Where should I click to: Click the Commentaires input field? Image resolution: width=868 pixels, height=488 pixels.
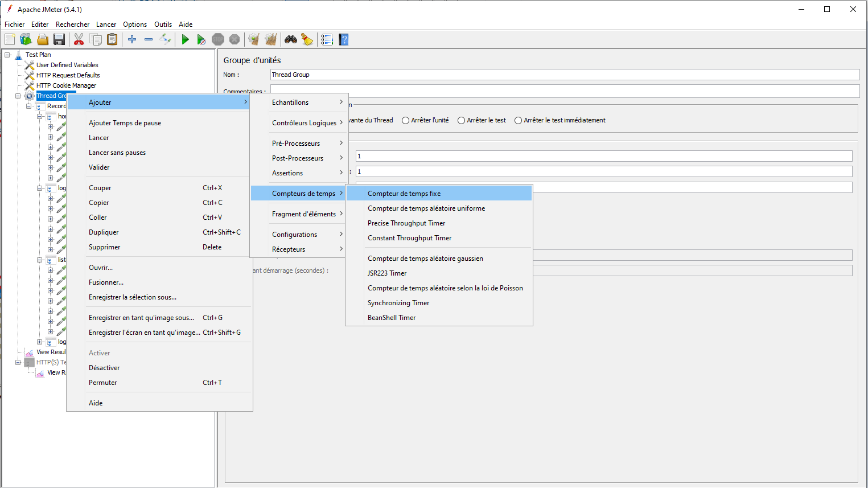565,90
